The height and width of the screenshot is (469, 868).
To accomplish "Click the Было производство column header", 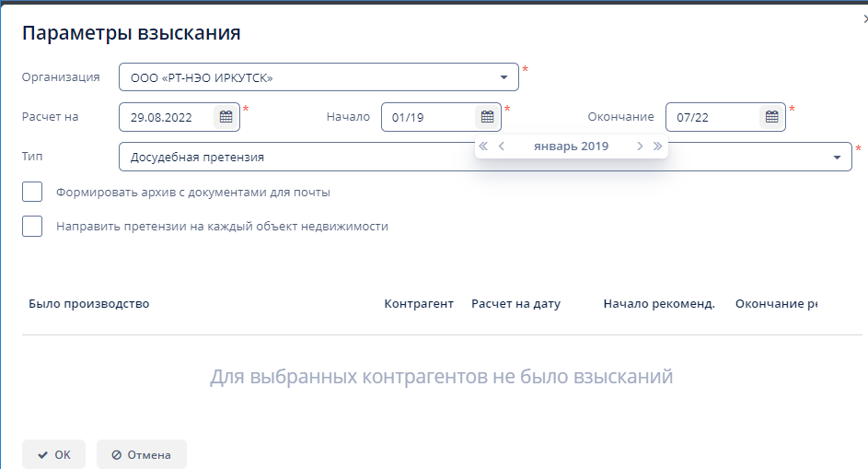I will 88,304.
